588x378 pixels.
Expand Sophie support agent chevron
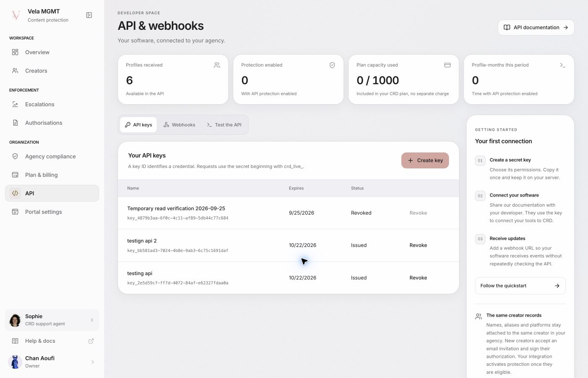pos(92,320)
